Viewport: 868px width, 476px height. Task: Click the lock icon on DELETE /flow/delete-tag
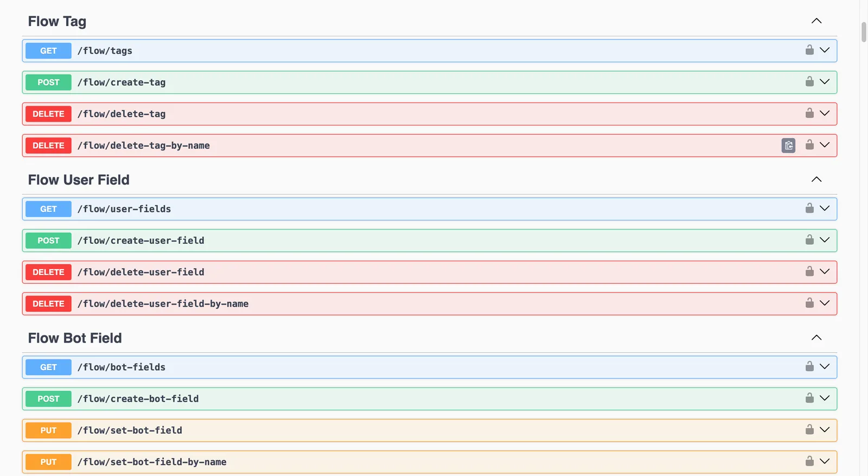[x=809, y=113]
